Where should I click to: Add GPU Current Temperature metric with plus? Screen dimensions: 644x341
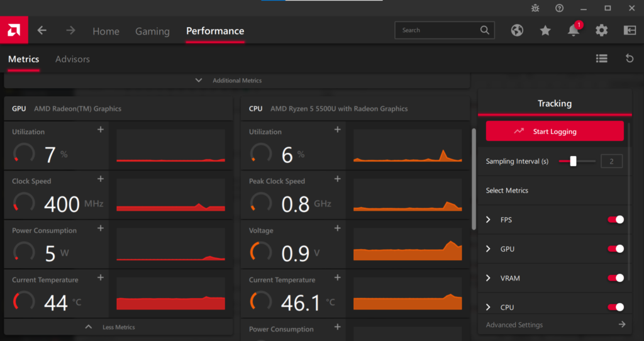(x=100, y=277)
